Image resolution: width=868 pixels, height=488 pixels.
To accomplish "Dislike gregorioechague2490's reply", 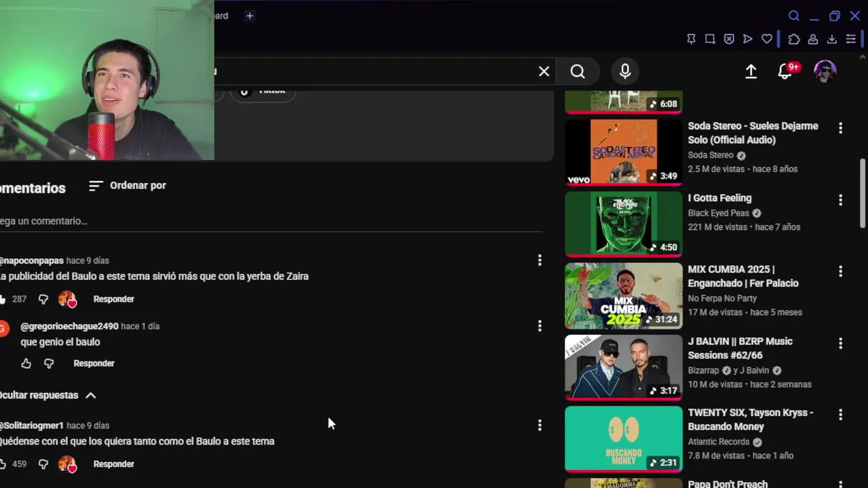I will tap(49, 363).
